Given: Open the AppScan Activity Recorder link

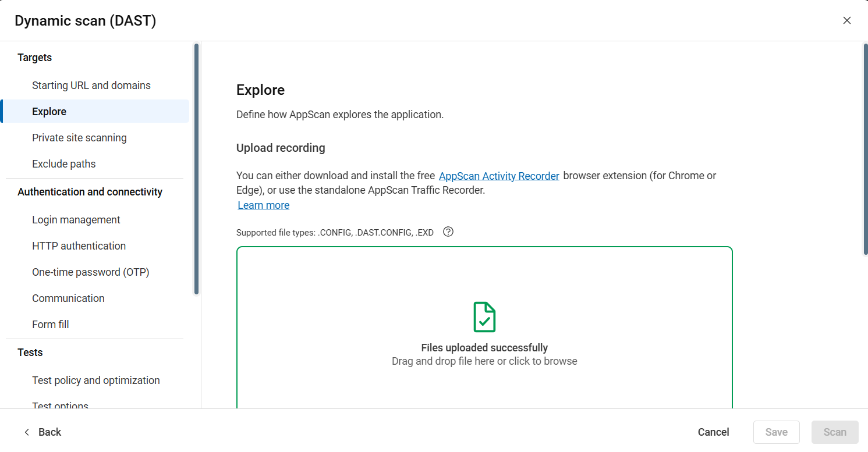Looking at the screenshot, I should [499, 176].
